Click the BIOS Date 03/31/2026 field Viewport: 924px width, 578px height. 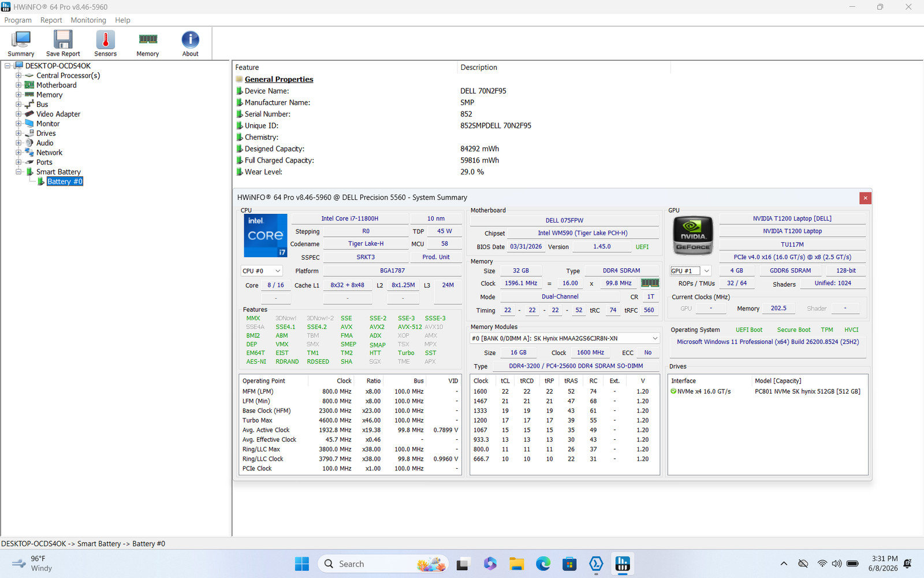pos(526,247)
